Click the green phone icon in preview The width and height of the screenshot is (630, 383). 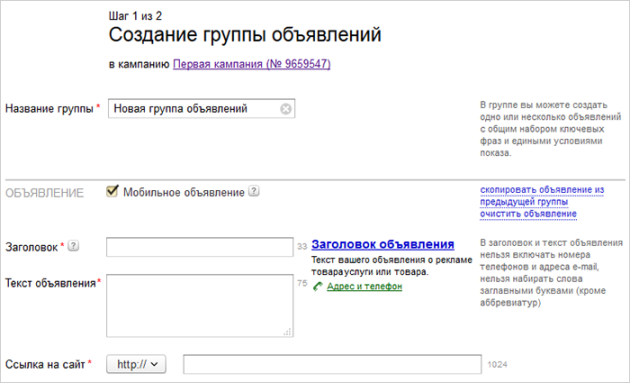[318, 286]
